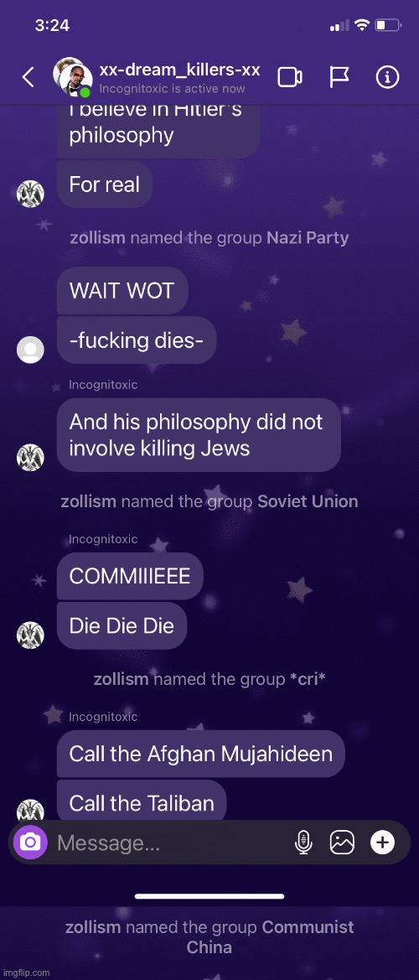Image resolution: width=419 pixels, height=980 pixels.
Task: Tap the 'zollism' name in Soviet Union notice
Action: (89, 501)
